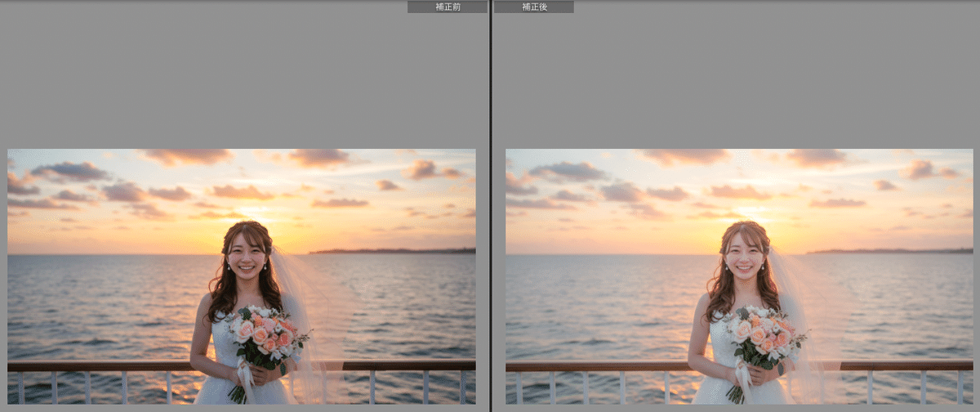Click the bride's face in the before image

pos(246,253)
